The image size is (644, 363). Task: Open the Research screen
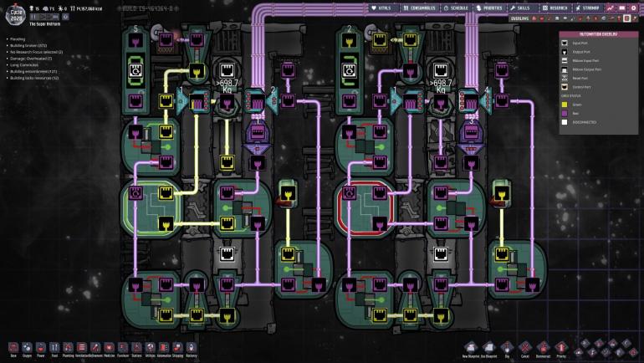(x=555, y=8)
